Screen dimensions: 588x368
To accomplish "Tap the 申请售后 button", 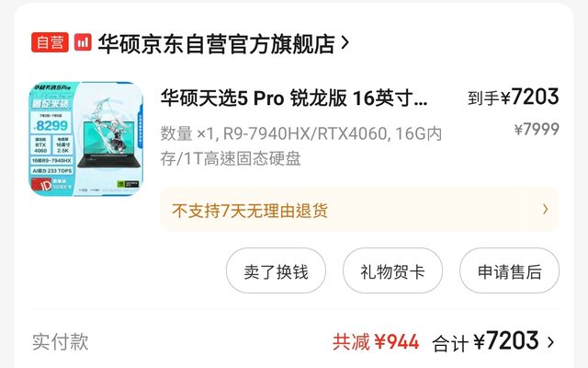I will click(x=509, y=270).
